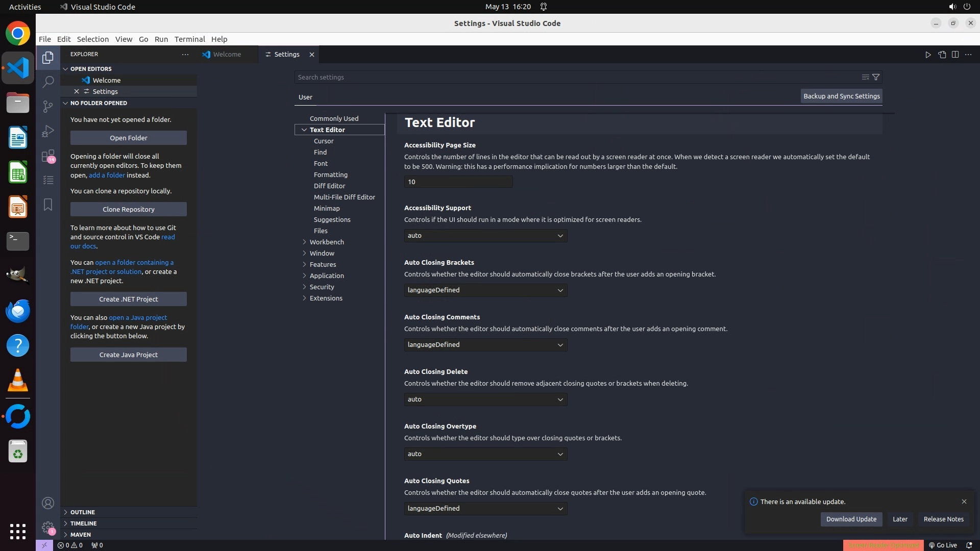The image size is (980, 551).
Task: Click the Clone Repository button
Action: pos(129,209)
